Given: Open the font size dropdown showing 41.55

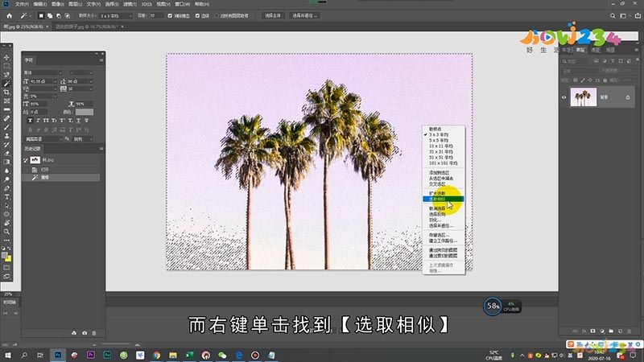Looking at the screenshot, I should [x=56, y=81].
